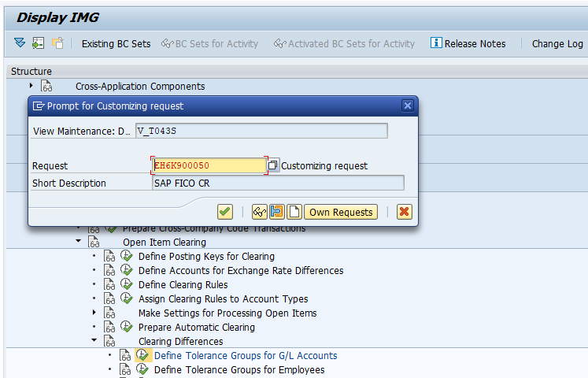588x378 pixels.
Task: Click into the Request input field
Action: point(209,165)
